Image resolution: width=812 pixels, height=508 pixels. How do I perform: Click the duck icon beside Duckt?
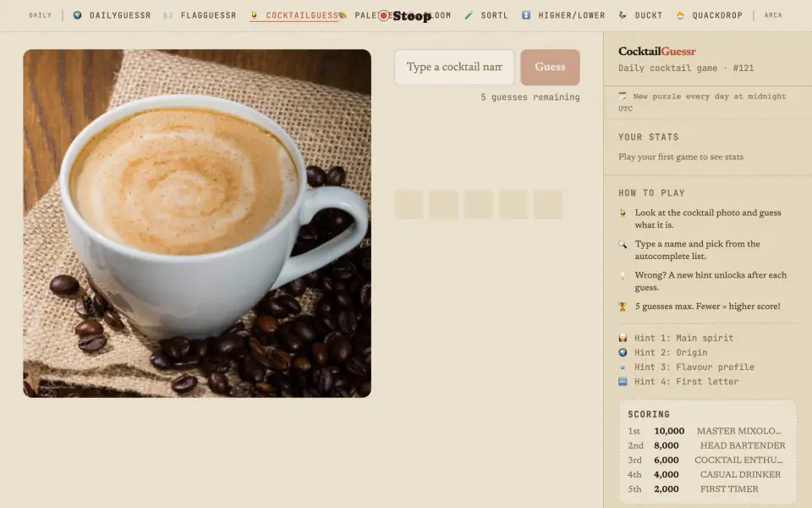pyautogui.click(x=623, y=15)
